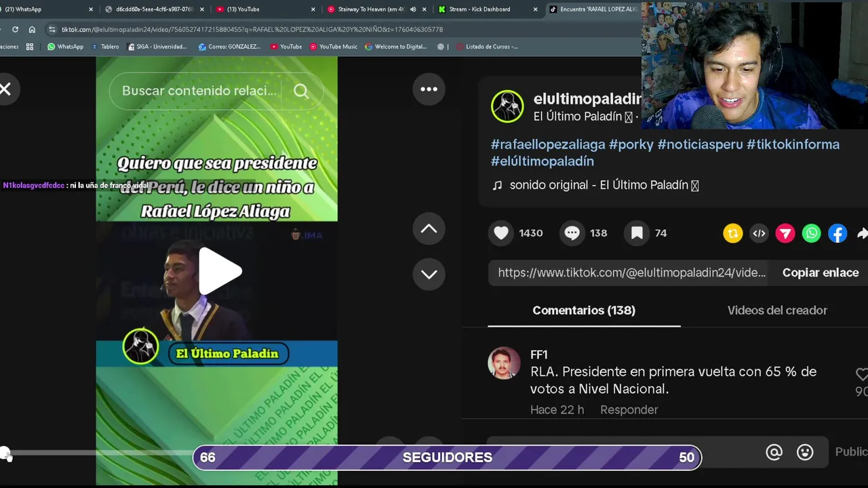Switch to the '(13) YouTube' browser tab
868x488 pixels.
[263, 9]
